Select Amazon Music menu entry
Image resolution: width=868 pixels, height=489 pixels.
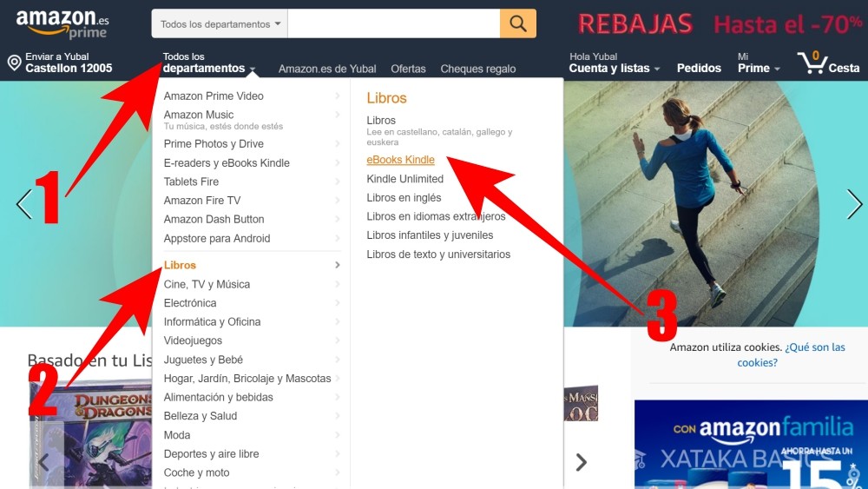coord(199,115)
